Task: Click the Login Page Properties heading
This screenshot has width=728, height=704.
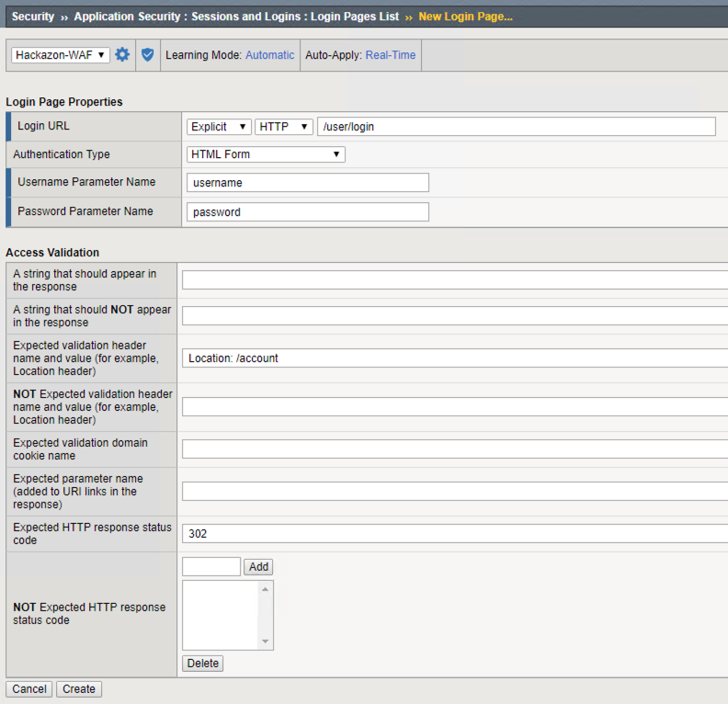Action: tap(64, 102)
